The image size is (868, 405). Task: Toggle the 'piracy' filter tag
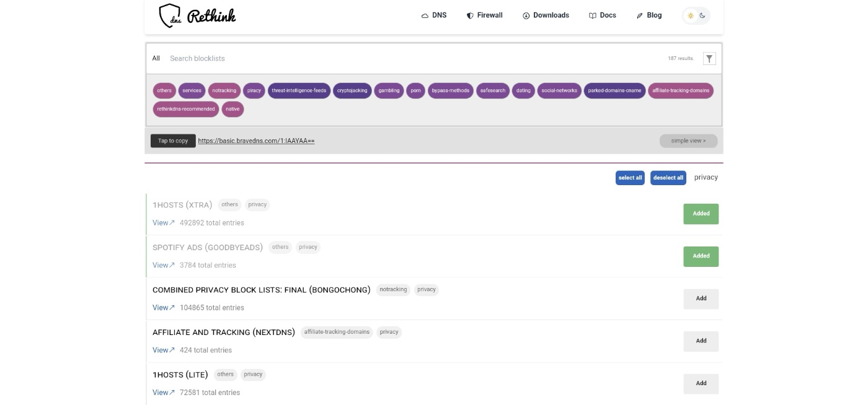(x=254, y=90)
